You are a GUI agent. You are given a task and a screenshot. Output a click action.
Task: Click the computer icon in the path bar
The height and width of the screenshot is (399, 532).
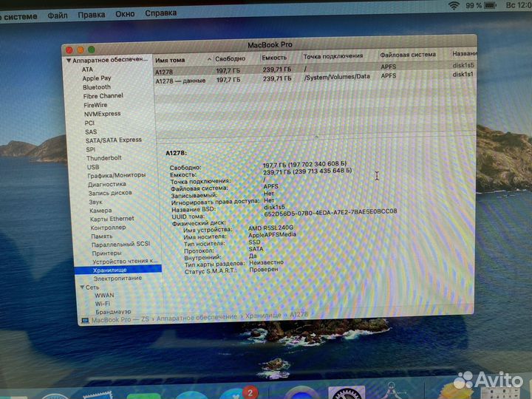[85, 320]
